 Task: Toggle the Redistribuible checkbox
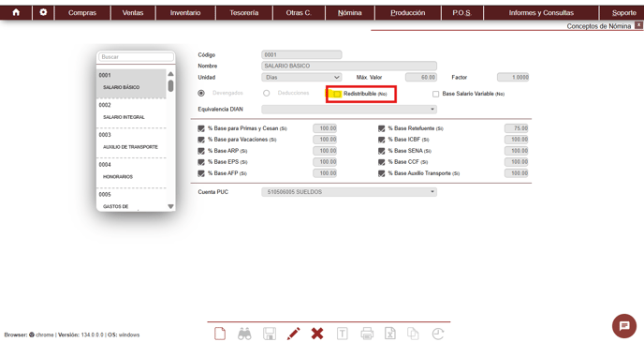click(337, 94)
